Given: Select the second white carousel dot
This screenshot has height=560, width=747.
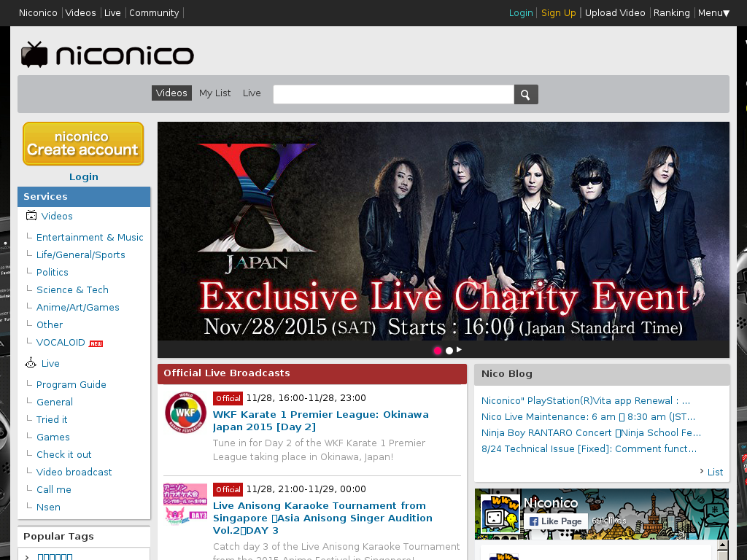Looking at the screenshot, I should point(449,351).
